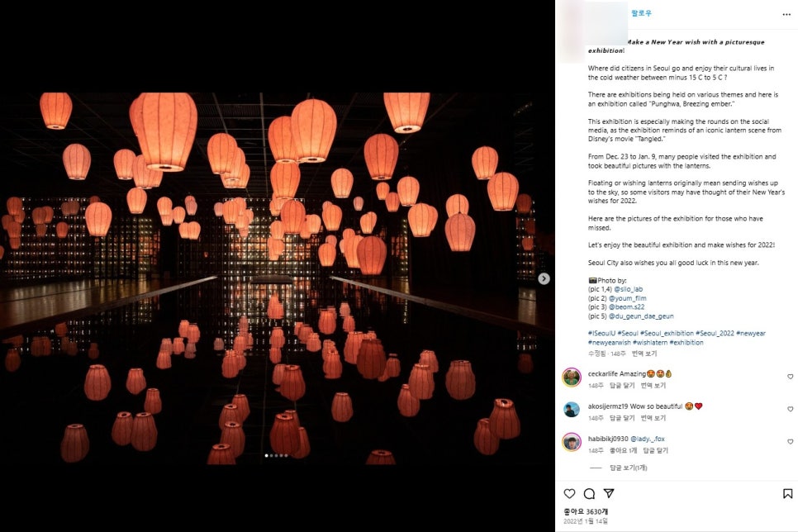Go to next photo with the arrow
The width and height of the screenshot is (798, 532).
(x=544, y=278)
